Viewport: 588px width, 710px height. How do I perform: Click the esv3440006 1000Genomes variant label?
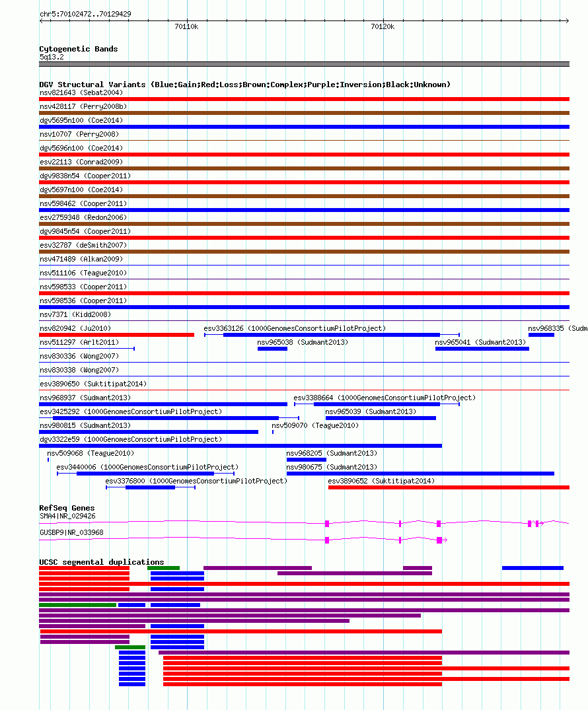147,468
